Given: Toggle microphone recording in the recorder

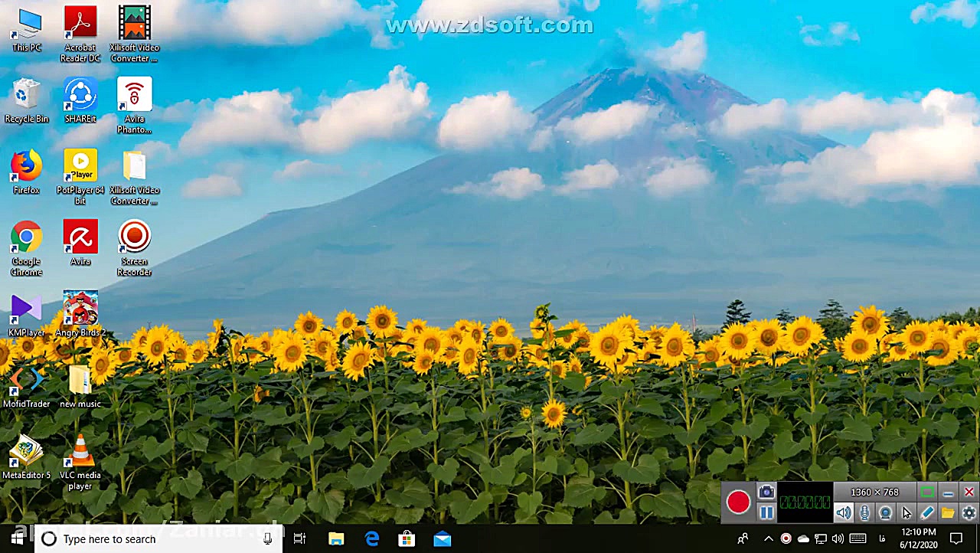Looking at the screenshot, I should pyautogui.click(x=864, y=513).
